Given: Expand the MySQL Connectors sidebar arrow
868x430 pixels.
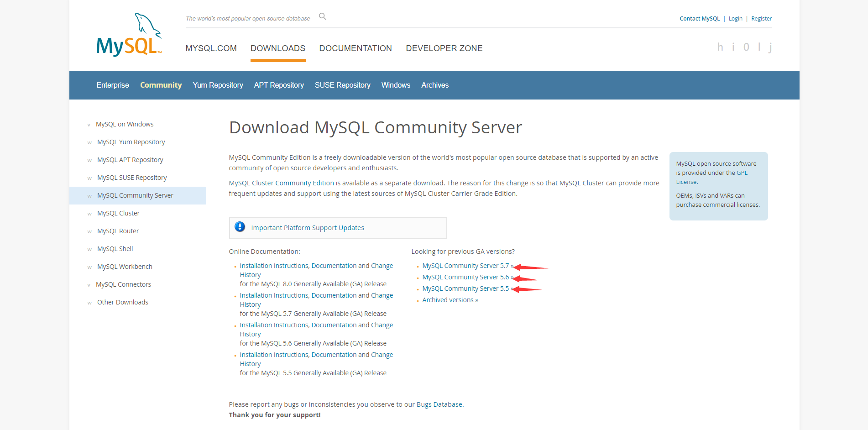Looking at the screenshot, I should coord(89,285).
